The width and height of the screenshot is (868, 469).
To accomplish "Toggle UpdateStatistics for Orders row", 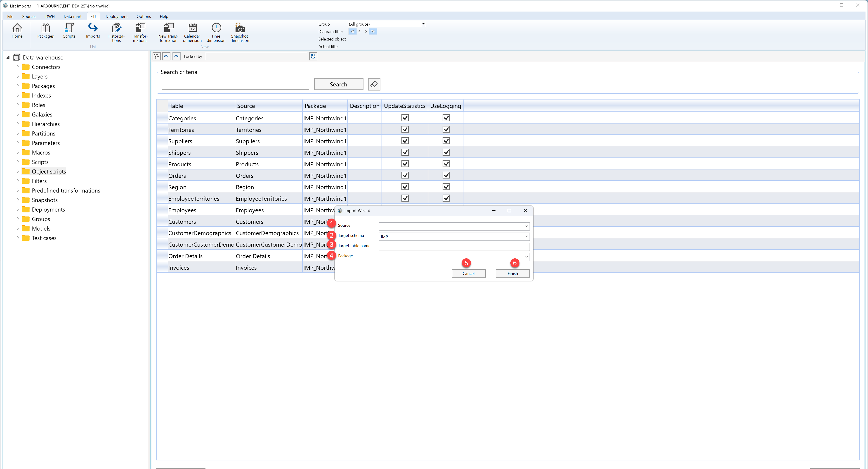I will 405,175.
